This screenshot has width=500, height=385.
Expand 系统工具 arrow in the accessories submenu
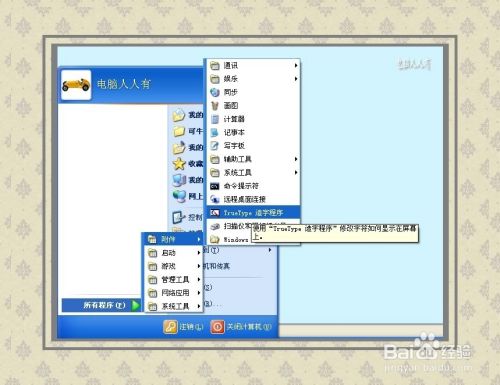(296, 173)
